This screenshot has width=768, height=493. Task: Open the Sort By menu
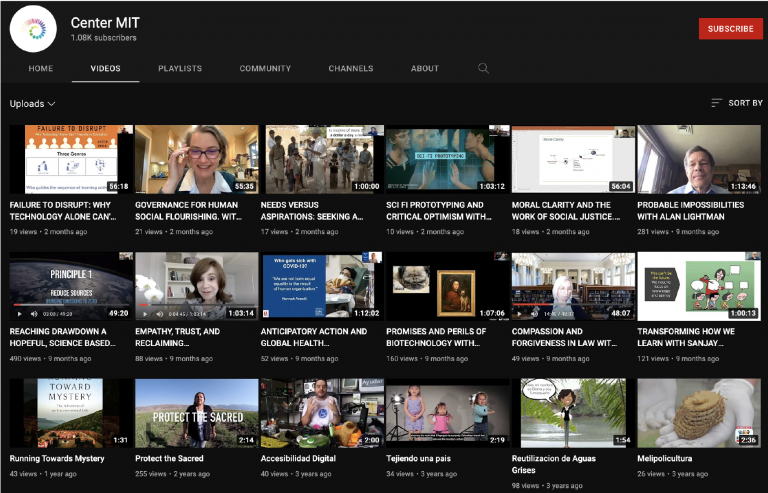[745, 103]
